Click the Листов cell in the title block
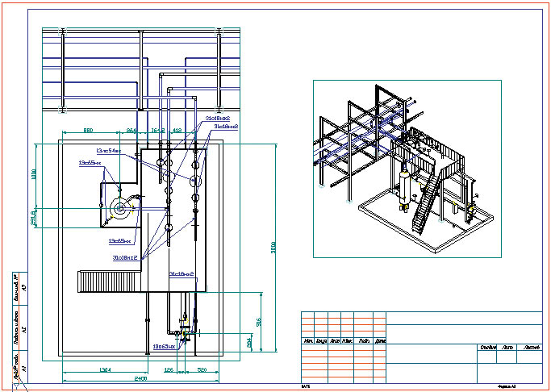551x392 pixels. pyautogui.click(x=531, y=348)
